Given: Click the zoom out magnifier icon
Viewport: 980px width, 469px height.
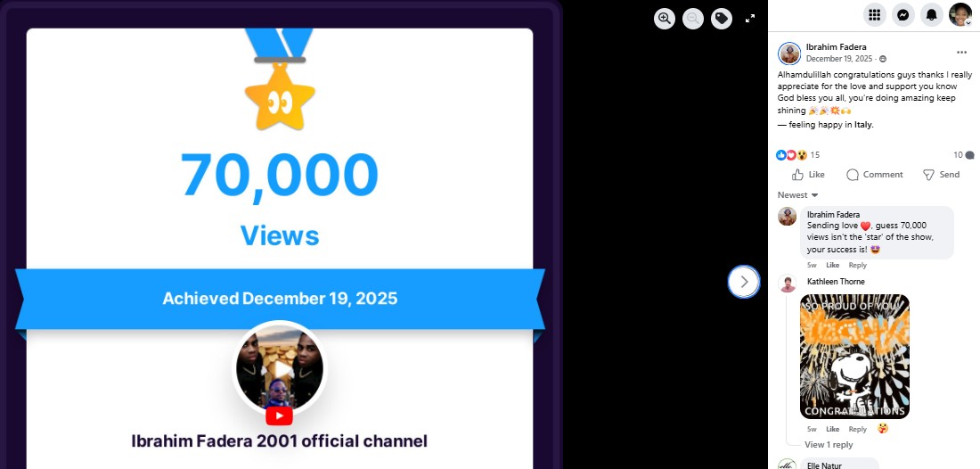Looking at the screenshot, I should point(693,18).
